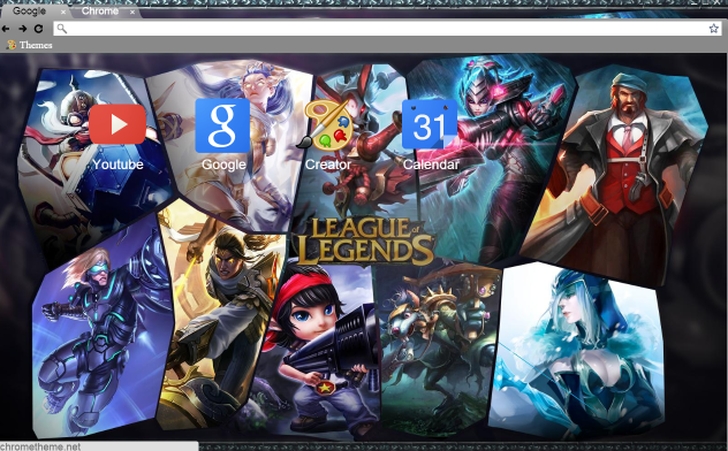Focus the address bar field

point(388,29)
